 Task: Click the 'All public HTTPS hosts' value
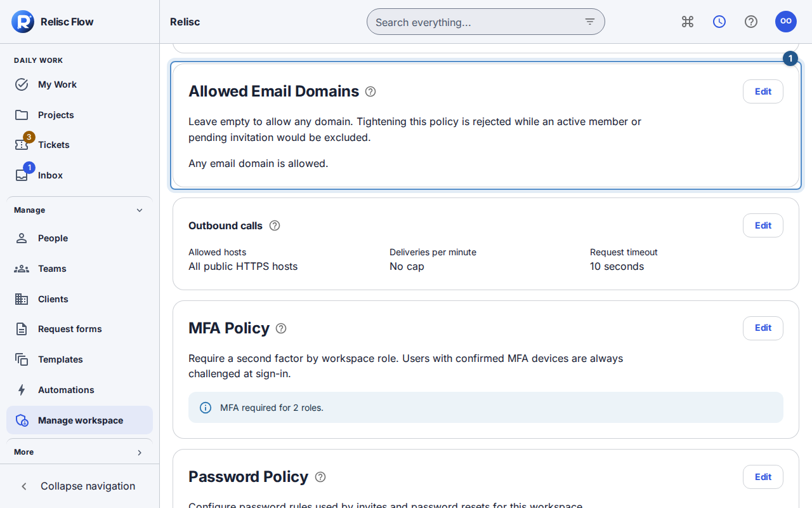point(243,267)
